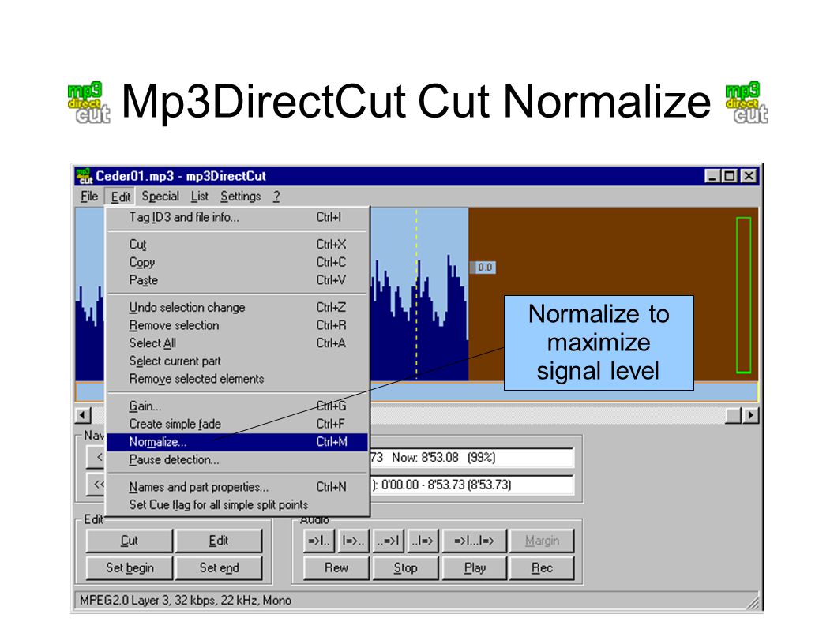Choose Remove selected elements
Image resolution: width=834 pixels, height=644 pixels.
pyautogui.click(x=237, y=379)
